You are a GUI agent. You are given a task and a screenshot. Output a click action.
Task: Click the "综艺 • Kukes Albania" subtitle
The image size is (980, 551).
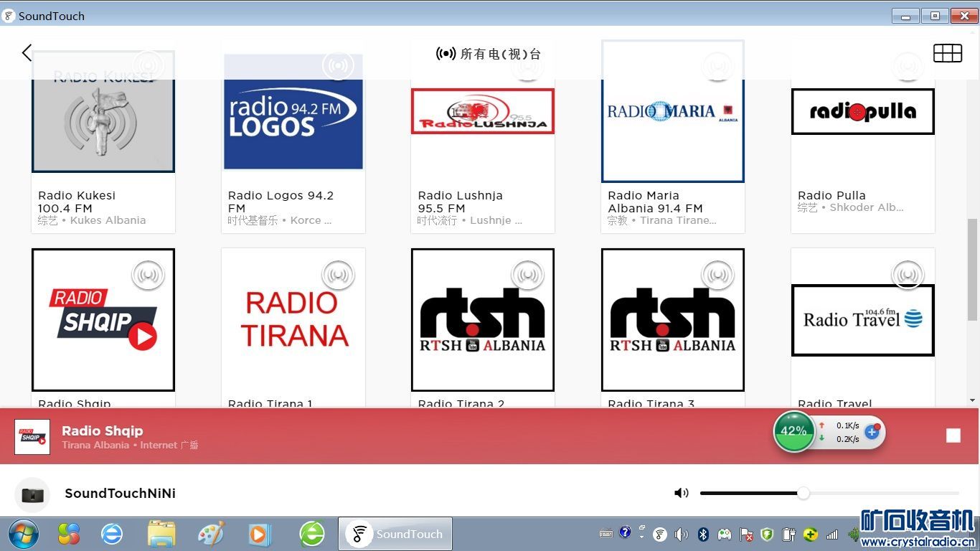coord(92,220)
